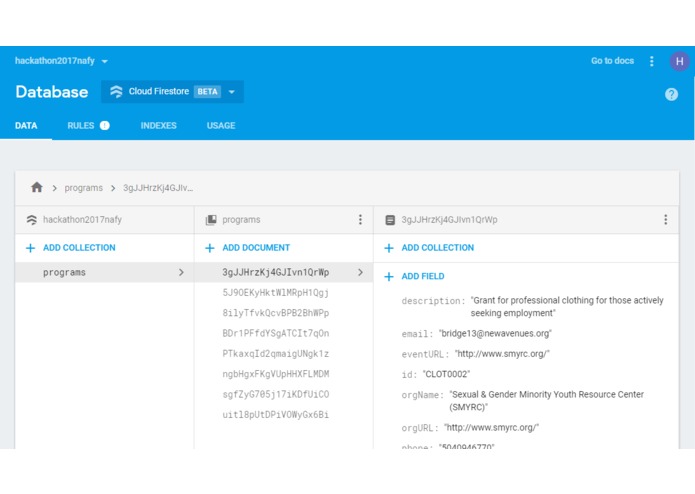Image resolution: width=695 pixels, height=494 pixels.
Task: Click the Cloud Firestore logo icon
Action: pyautogui.click(x=116, y=92)
